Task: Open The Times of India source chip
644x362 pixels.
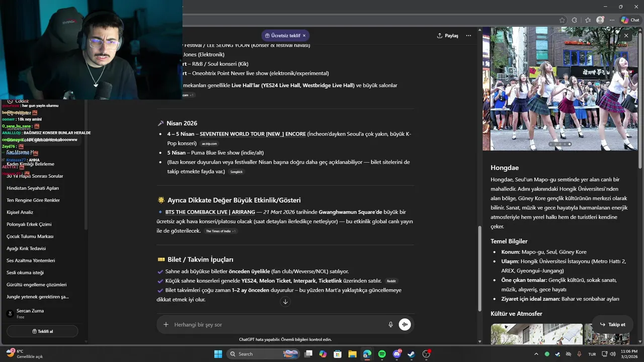Action: (220, 231)
